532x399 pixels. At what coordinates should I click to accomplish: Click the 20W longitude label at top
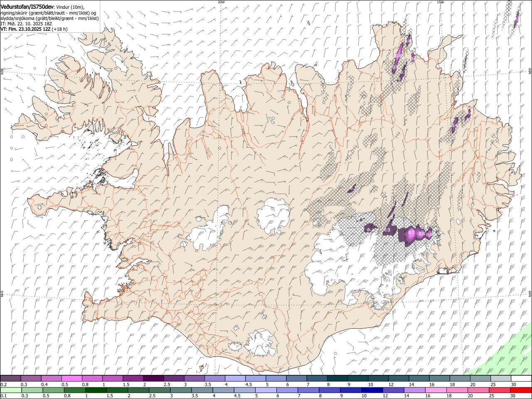click(x=221, y=2)
